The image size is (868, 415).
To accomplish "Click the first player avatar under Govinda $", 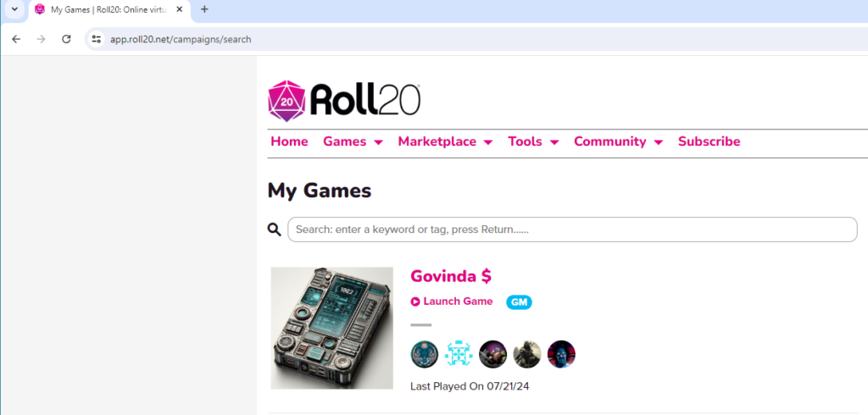I will click(x=425, y=354).
